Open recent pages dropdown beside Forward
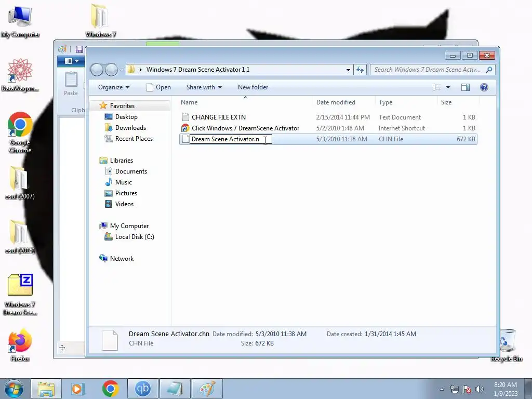The height and width of the screenshot is (399, 532). [x=122, y=70]
